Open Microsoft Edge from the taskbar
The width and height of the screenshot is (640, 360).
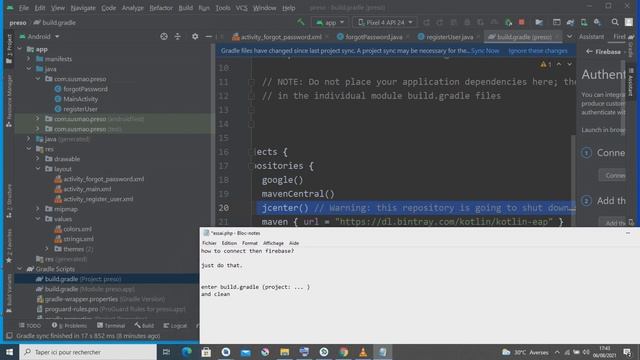pos(187,352)
